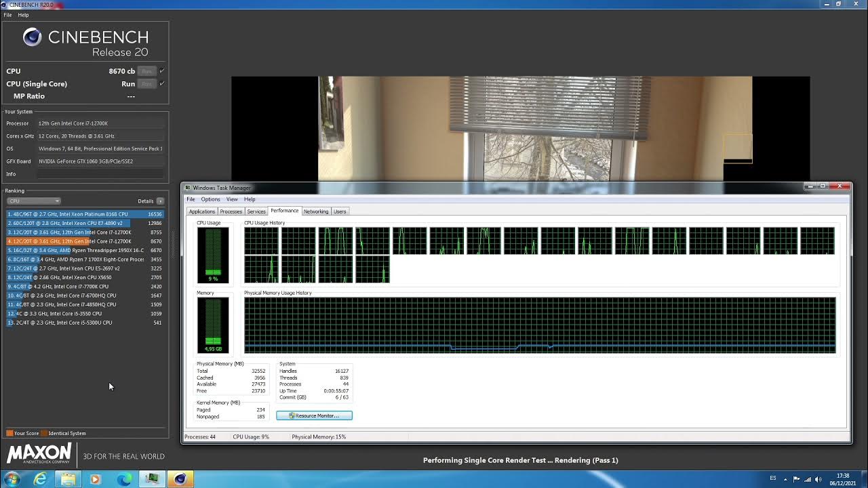Switch to the Networking tab
Screen dimensions: 868x488
[x=316, y=211]
